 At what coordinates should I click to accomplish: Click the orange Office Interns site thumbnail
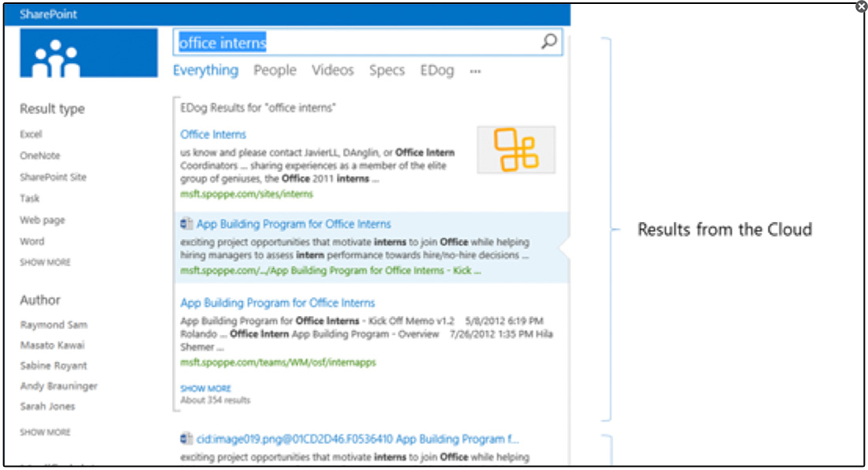pos(516,149)
